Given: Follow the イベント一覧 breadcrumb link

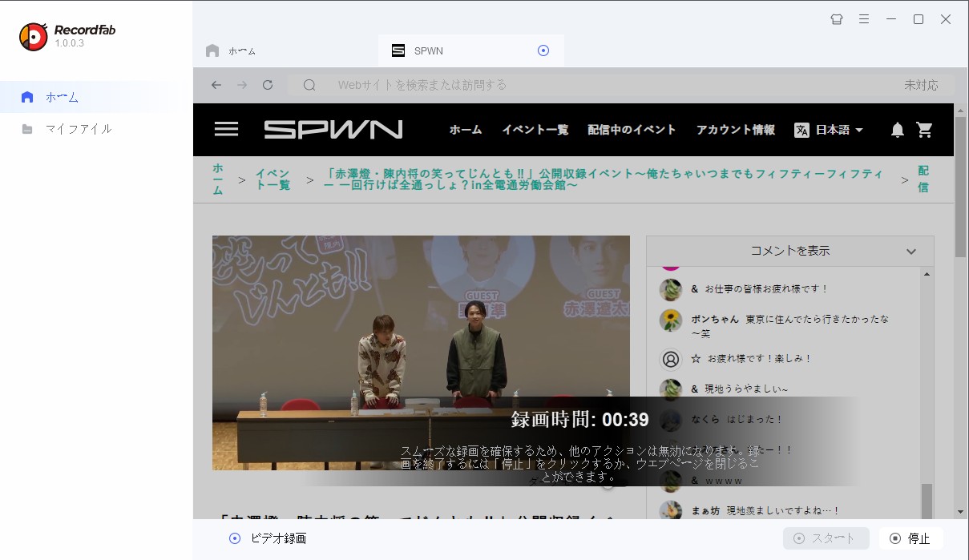Looking at the screenshot, I should point(273,179).
